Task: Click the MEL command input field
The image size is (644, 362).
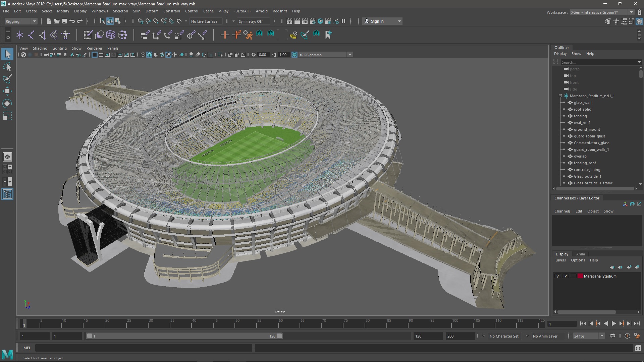Action: click(x=144, y=348)
